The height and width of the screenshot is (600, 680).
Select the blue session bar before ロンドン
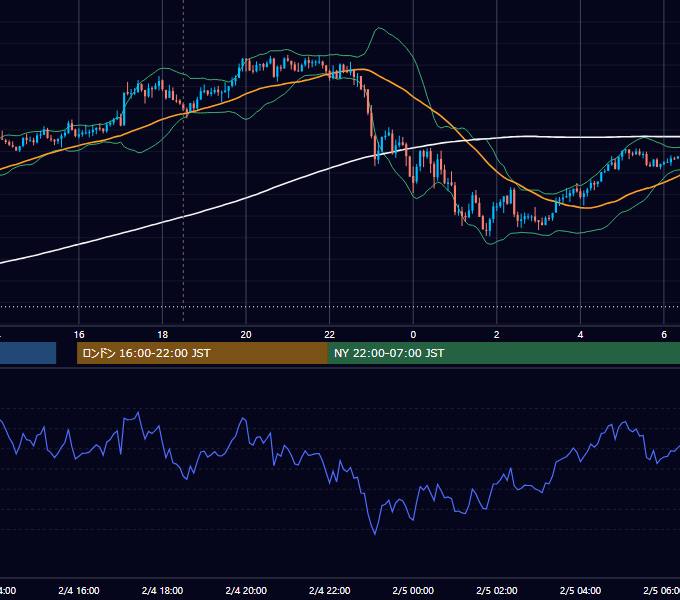tap(28, 353)
